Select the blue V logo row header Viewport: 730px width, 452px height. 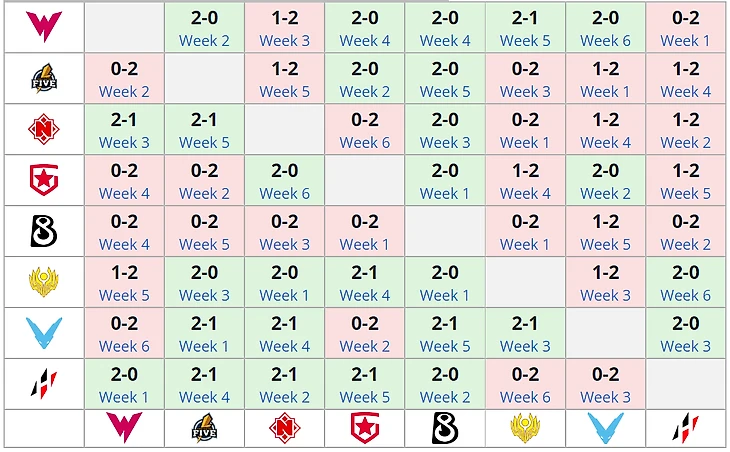pos(44,333)
